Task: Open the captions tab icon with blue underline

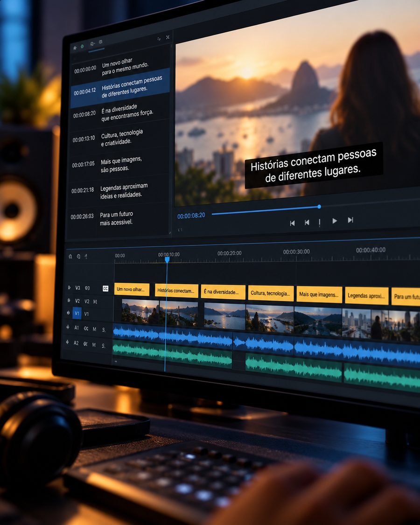Action: [92, 44]
